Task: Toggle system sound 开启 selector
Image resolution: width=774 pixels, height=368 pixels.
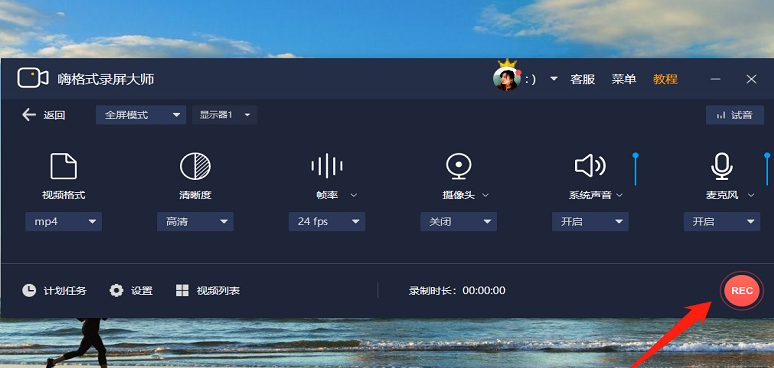Action: pos(590,221)
